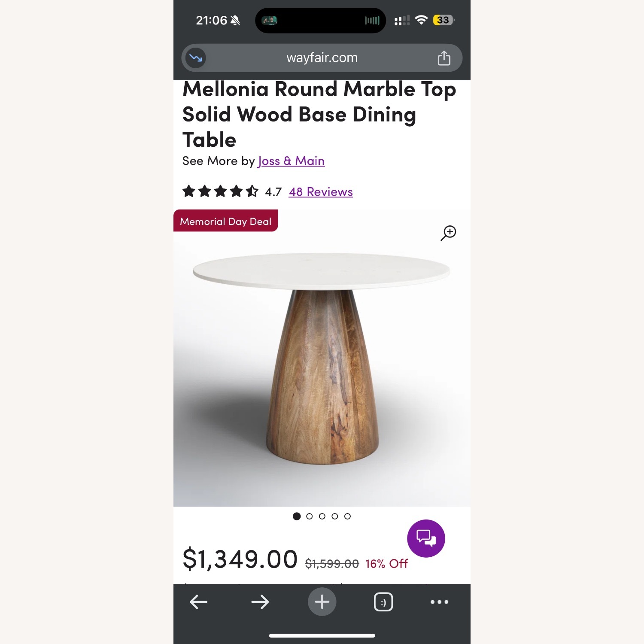
Task: Open the browser overflow menu with three dots
Action: pos(439,601)
